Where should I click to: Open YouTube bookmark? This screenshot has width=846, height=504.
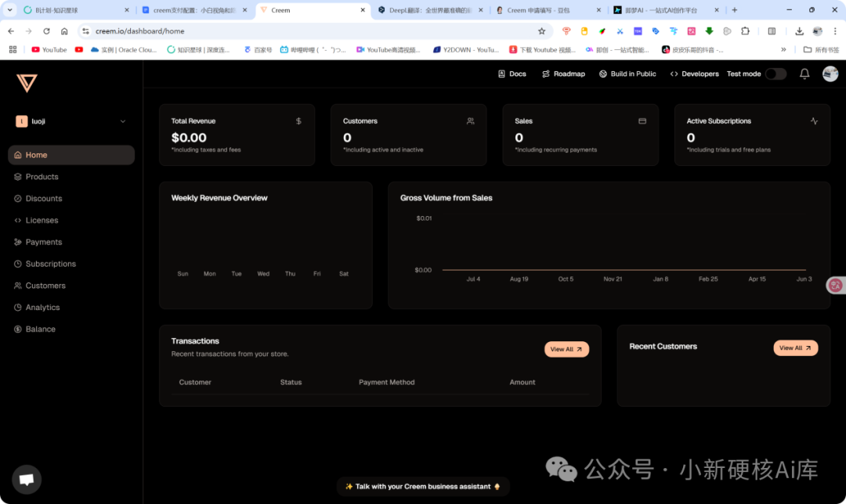(49, 49)
